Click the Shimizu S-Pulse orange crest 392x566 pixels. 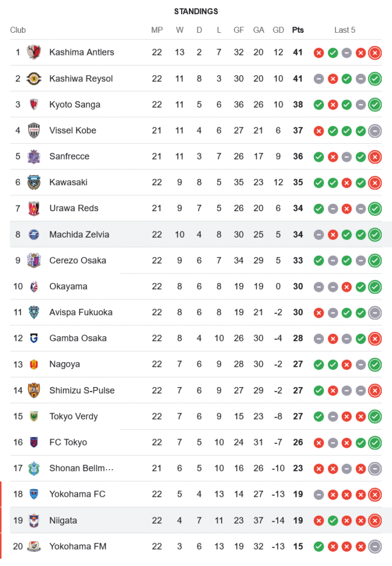pyautogui.click(x=34, y=390)
